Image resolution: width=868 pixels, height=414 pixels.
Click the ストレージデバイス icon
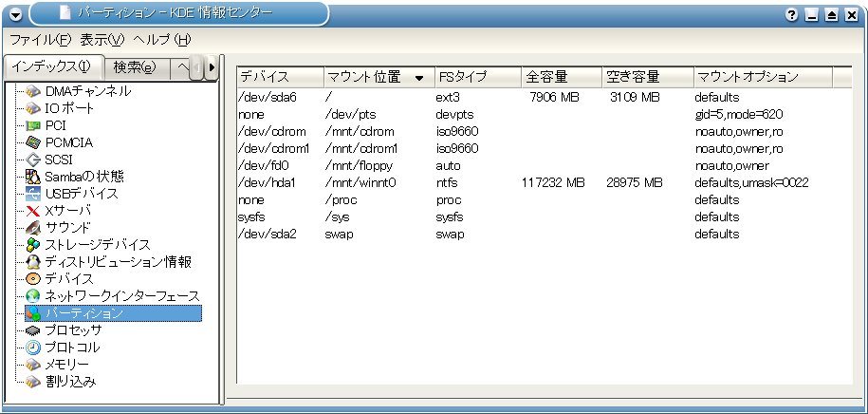coord(33,245)
